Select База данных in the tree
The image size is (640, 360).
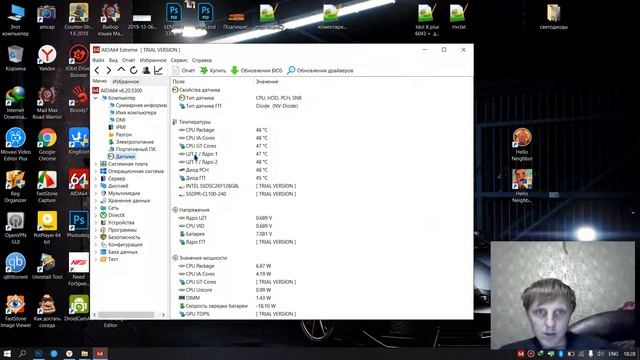click(119, 252)
